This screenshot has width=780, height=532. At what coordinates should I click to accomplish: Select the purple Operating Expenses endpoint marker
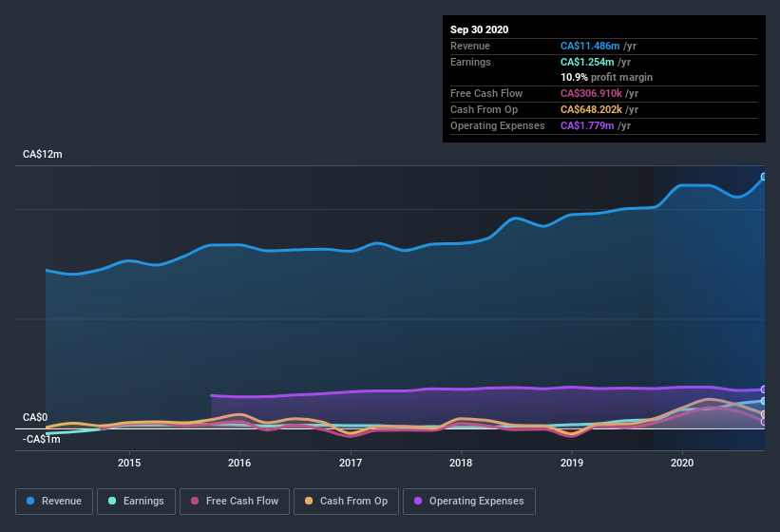[x=764, y=389]
